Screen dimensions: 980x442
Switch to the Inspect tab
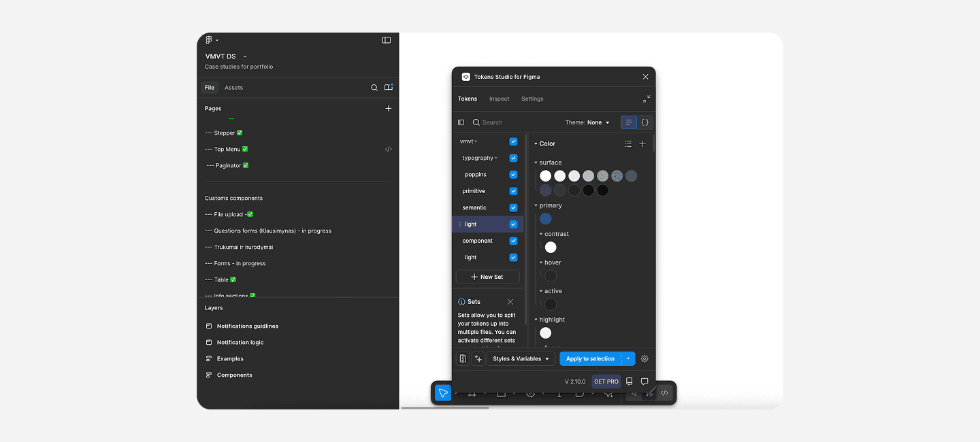(x=499, y=99)
